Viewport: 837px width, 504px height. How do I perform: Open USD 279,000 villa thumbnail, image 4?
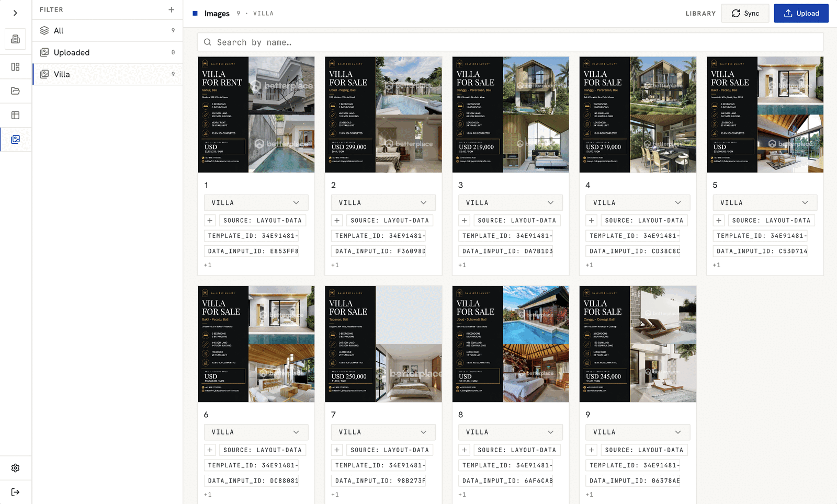pyautogui.click(x=638, y=114)
